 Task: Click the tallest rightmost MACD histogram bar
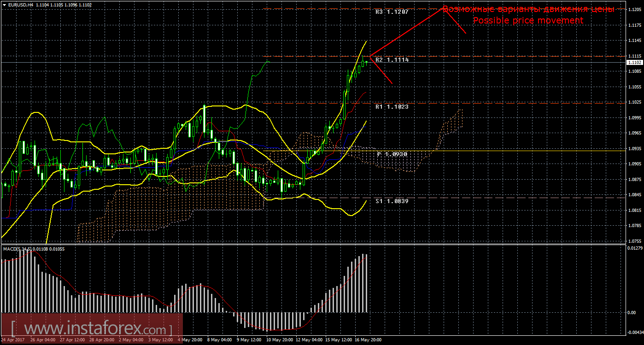pyautogui.click(x=363, y=283)
